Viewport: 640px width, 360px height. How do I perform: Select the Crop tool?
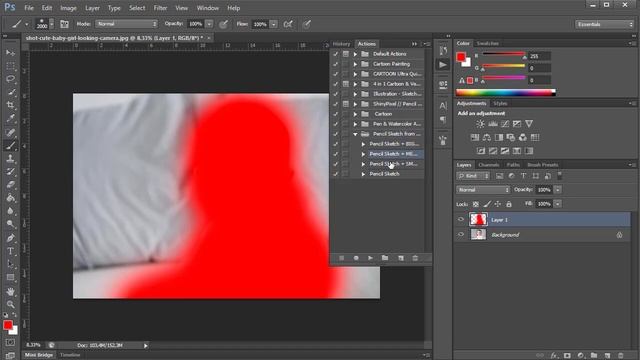tap(11, 105)
